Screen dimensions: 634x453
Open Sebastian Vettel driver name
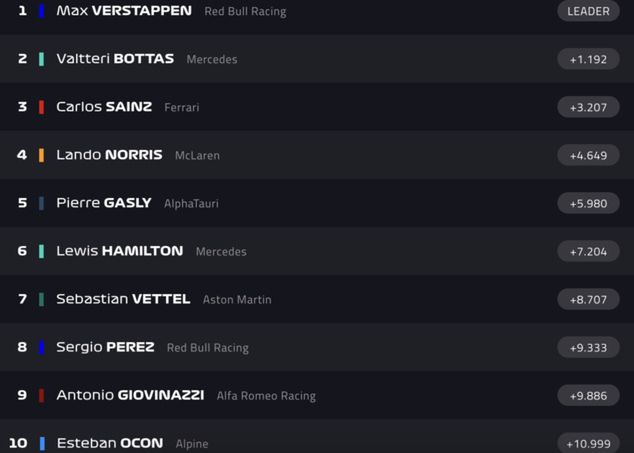(123, 299)
